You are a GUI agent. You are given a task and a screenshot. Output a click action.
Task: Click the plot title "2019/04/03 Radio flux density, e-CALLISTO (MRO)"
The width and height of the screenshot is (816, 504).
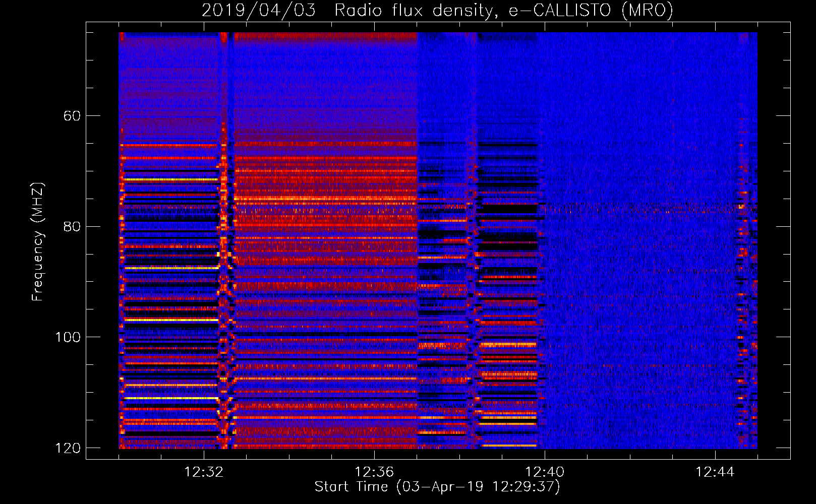(437, 10)
